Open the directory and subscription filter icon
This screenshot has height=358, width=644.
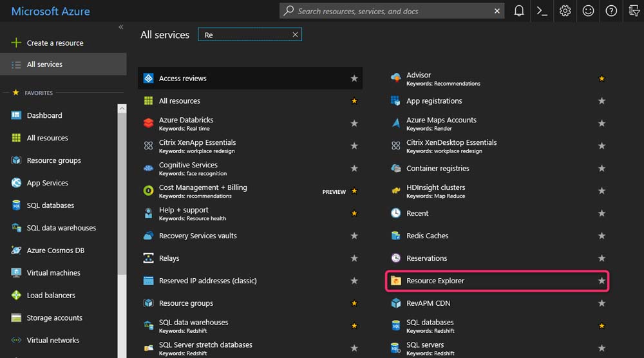[633, 11]
